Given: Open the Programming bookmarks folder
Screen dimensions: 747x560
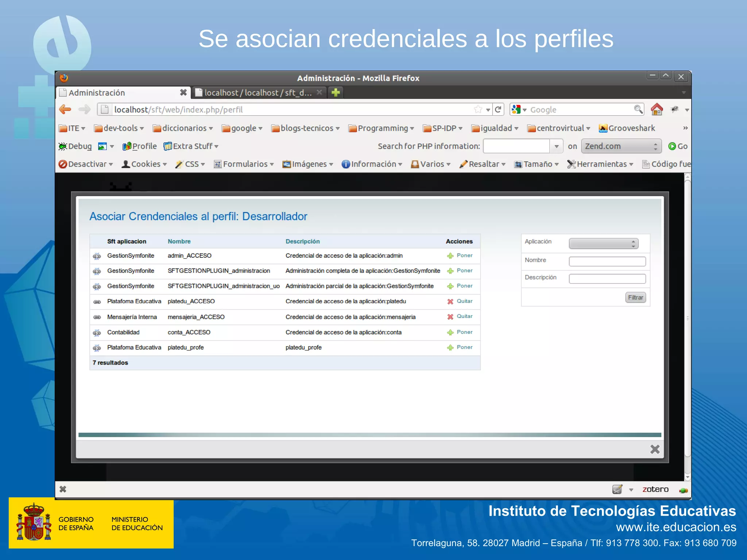Looking at the screenshot, I should click(x=382, y=128).
